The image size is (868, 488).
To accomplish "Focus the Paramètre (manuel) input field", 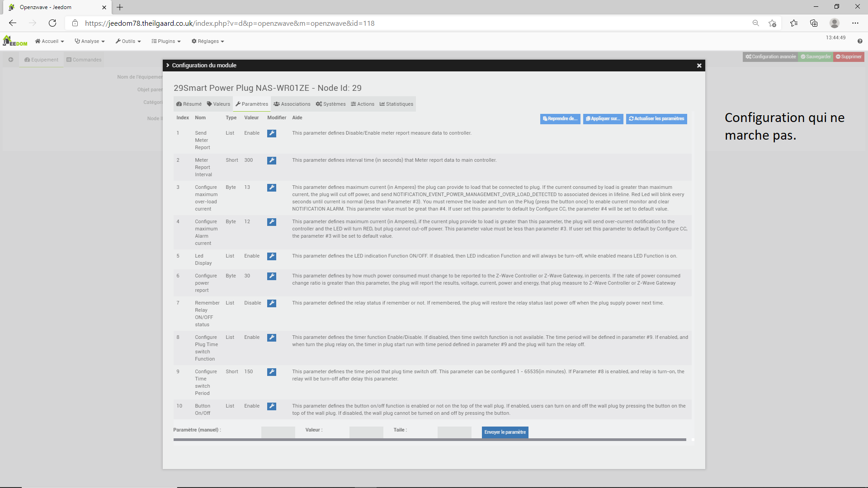I will [x=278, y=432].
